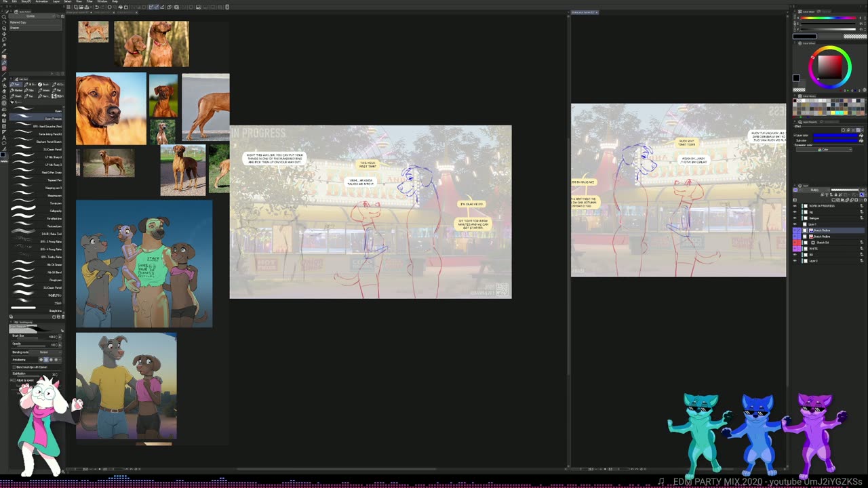Screen dimensions: 868x488
Task: Click the delete sub tool trash icon
Action: [62, 317]
